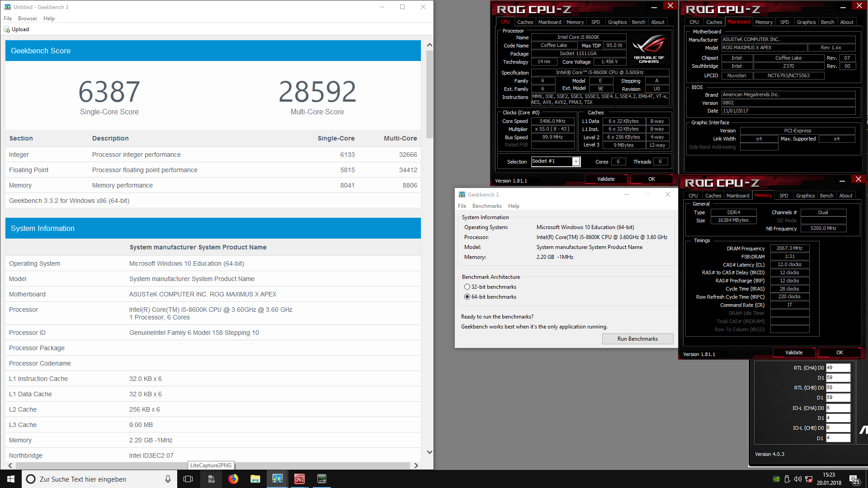This screenshot has width=868, height=488.
Task: Click the horizontal scrollbar thumb in Geekbench results
Action: 212,465
